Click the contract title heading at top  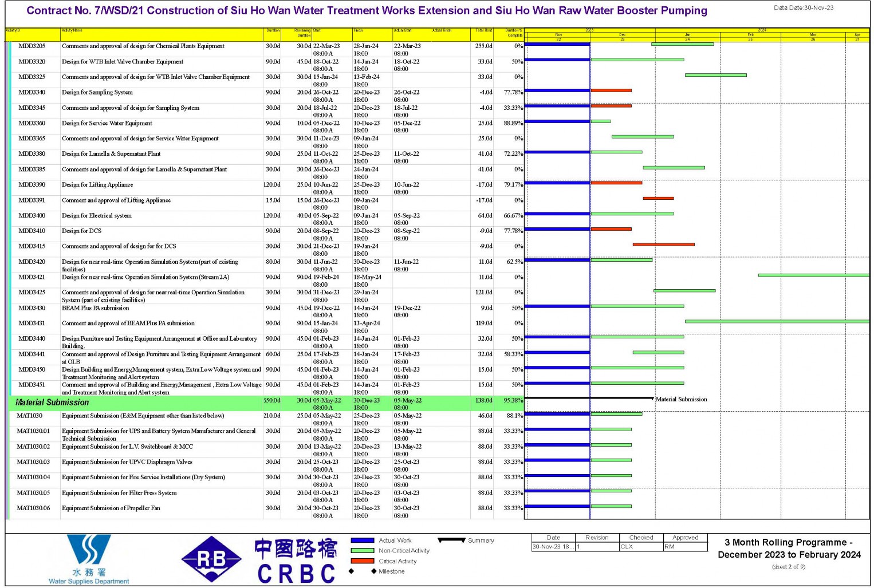click(x=367, y=11)
